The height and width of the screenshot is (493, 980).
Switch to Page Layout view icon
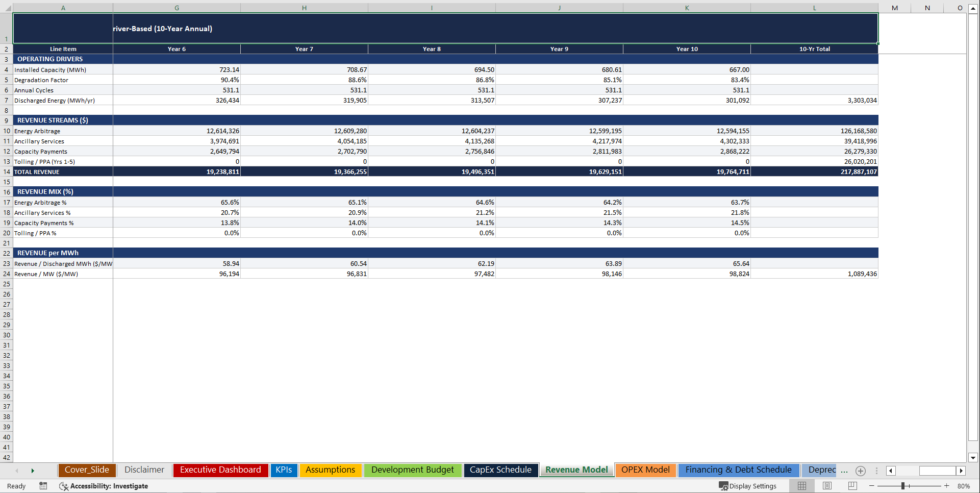pos(827,486)
